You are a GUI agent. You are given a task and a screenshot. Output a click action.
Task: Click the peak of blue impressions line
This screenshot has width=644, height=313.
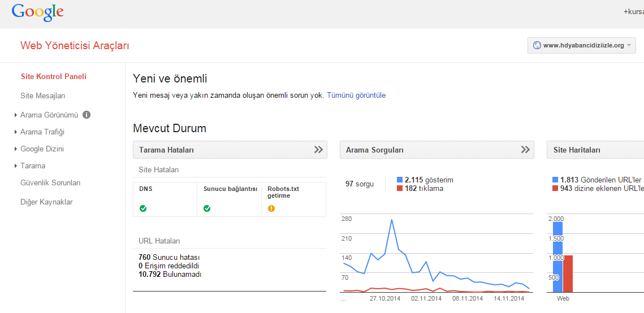392,220
